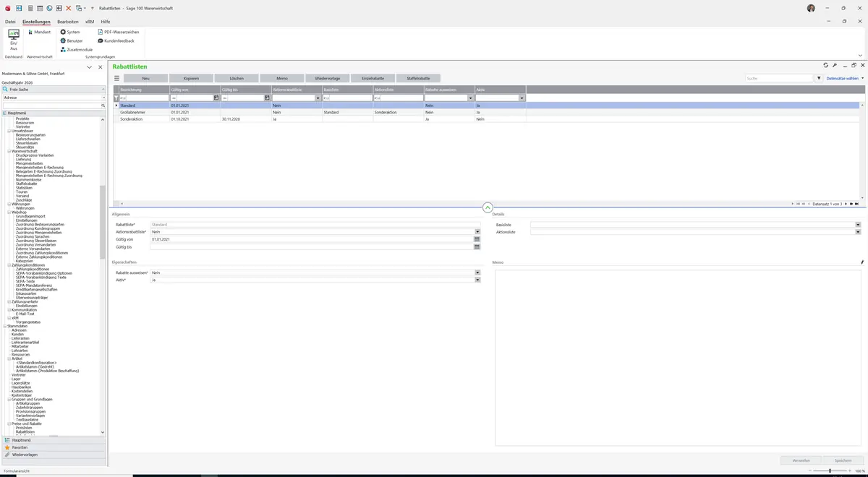The width and height of the screenshot is (868, 477).
Task: Open the Adresse search type dropdown
Action: (103, 97)
